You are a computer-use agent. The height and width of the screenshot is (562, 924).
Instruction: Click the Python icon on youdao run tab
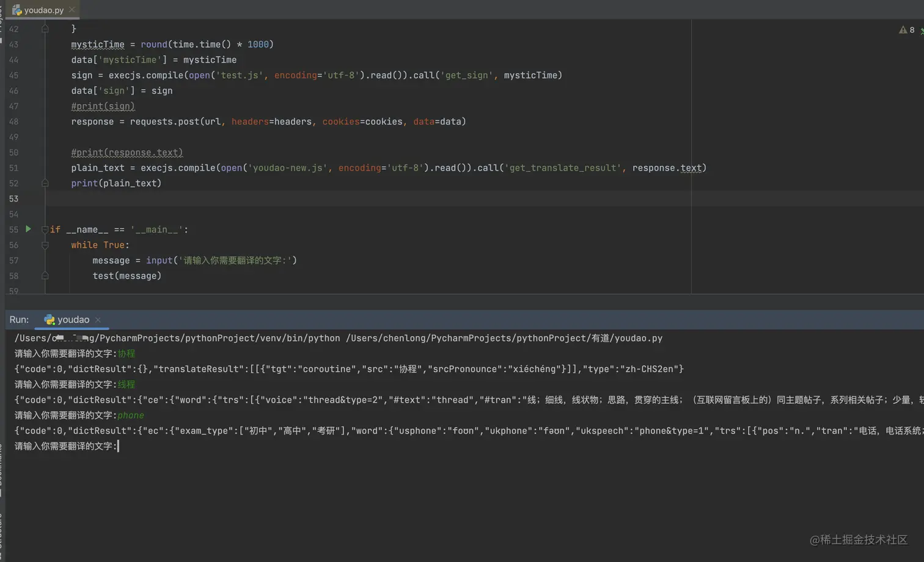coord(50,319)
